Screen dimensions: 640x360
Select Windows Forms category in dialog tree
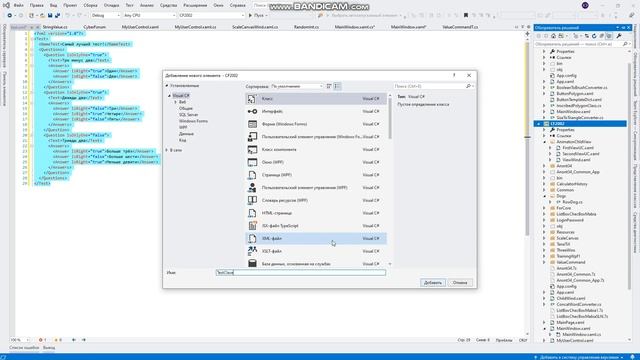click(x=193, y=121)
